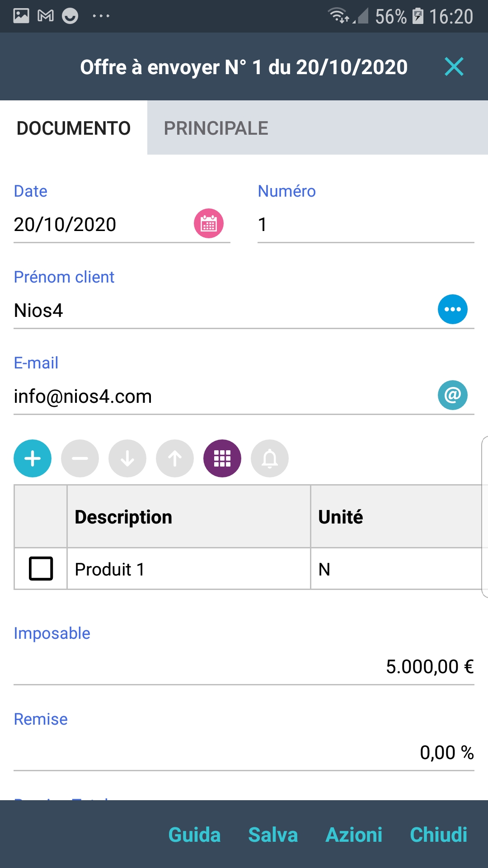Edit the Remise percentage field

(x=244, y=753)
